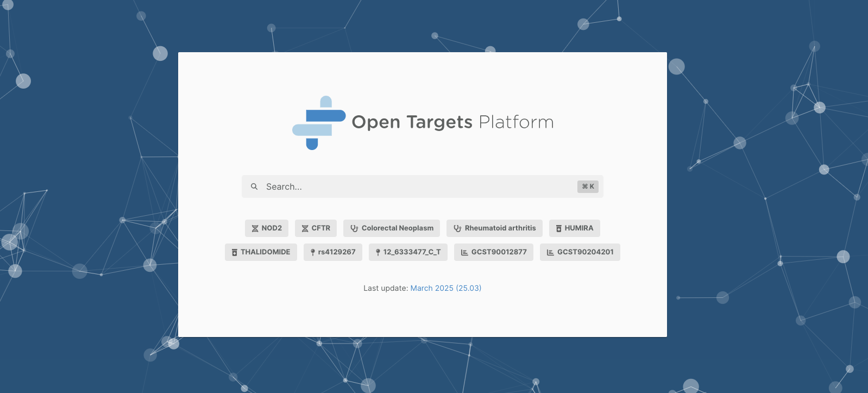Select the Colorectal Neoplasm disease chip
The width and height of the screenshot is (868, 393).
[x=392, y=228]
